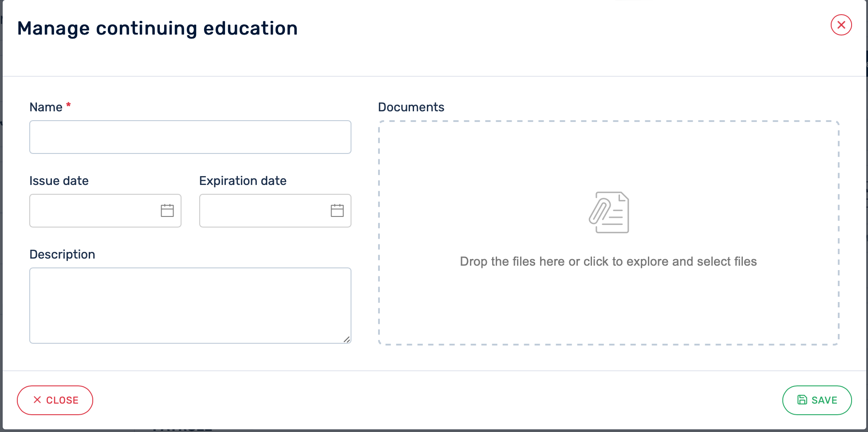Focus the Description text area

(x=190, y=305)
